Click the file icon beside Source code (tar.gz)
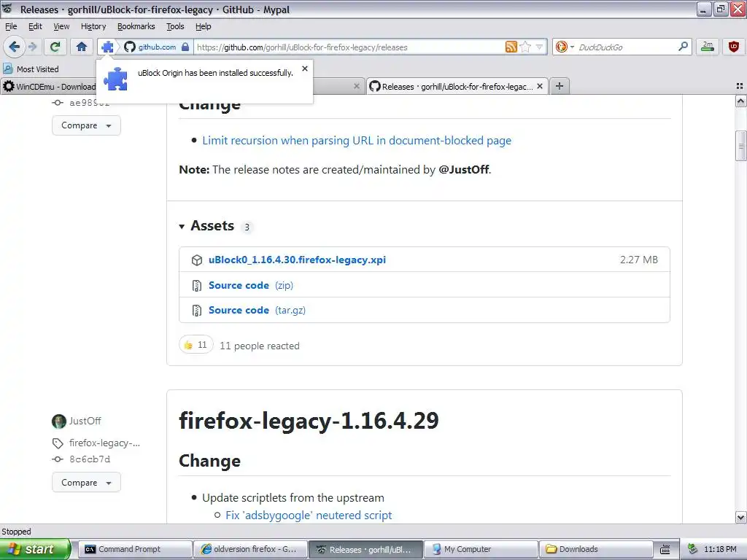This screenshot has width=747, height=560. (x=197, y=311)
